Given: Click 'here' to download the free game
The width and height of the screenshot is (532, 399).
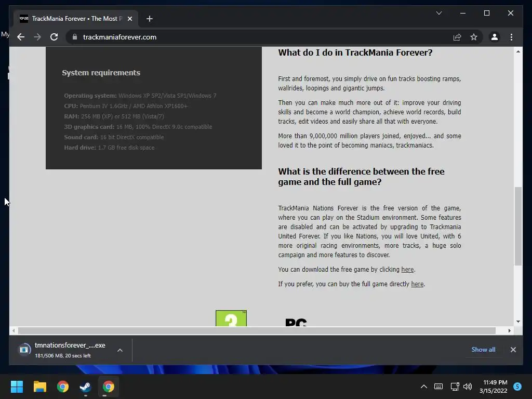Looking at the screenshot, I should [x=407, y=270].
